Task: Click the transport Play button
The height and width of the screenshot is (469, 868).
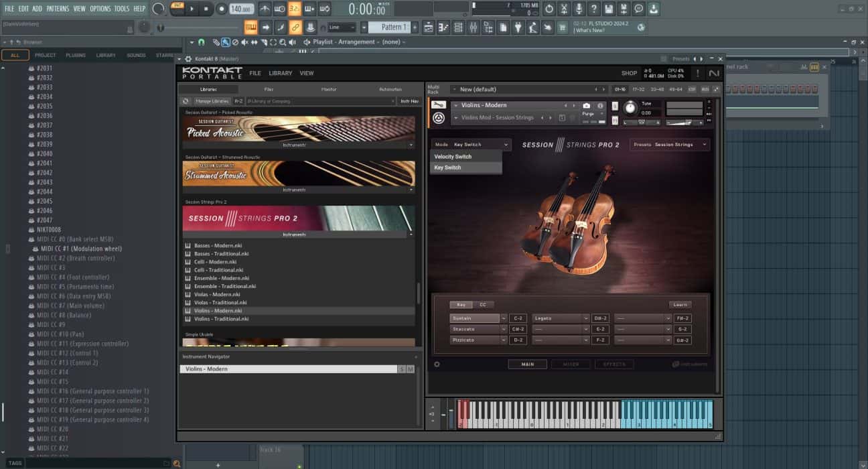Action: click(192, 9)
